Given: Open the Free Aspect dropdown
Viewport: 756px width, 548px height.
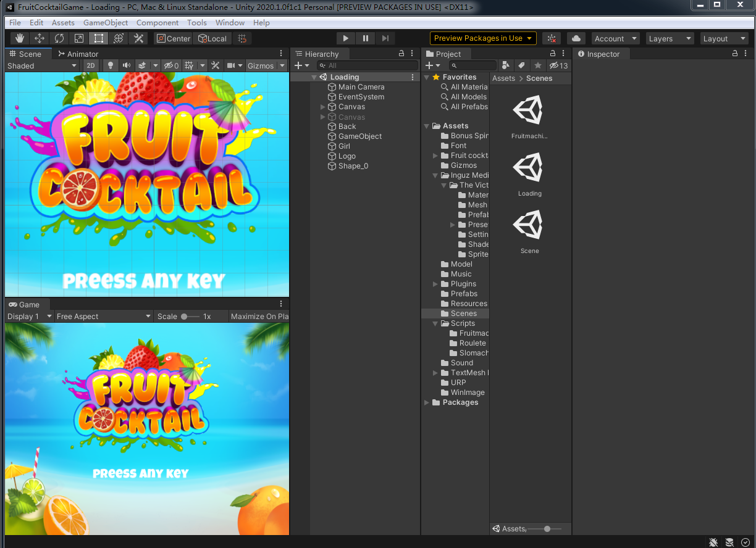Looking at the screenshot, I should [x=104, y=317].
